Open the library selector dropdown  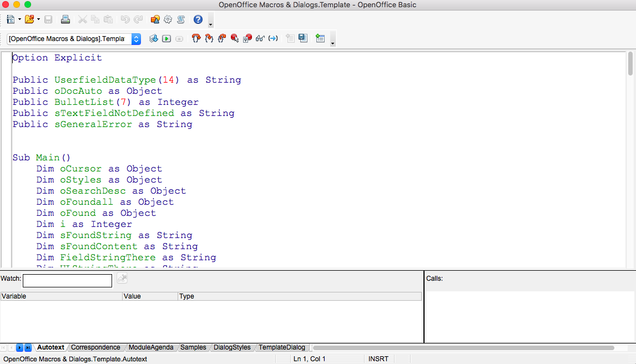pos(136,39)
